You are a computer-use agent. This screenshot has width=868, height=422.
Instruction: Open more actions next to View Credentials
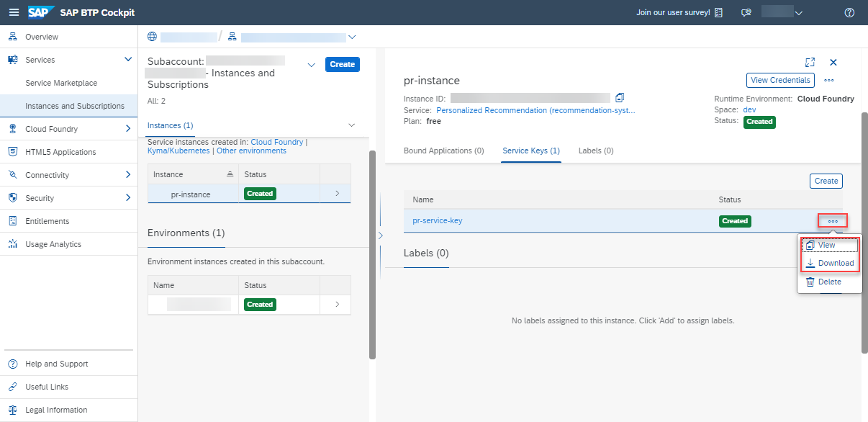click(829, 80)
